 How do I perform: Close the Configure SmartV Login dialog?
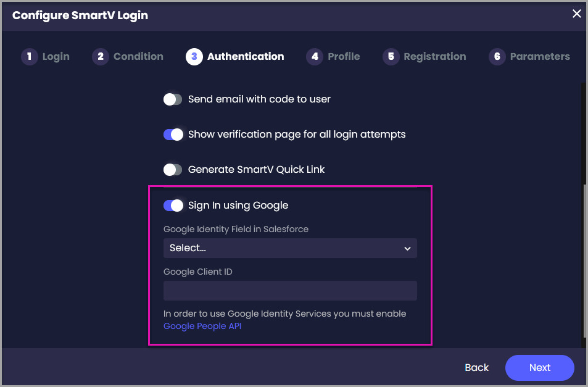[x=576, y=14]
